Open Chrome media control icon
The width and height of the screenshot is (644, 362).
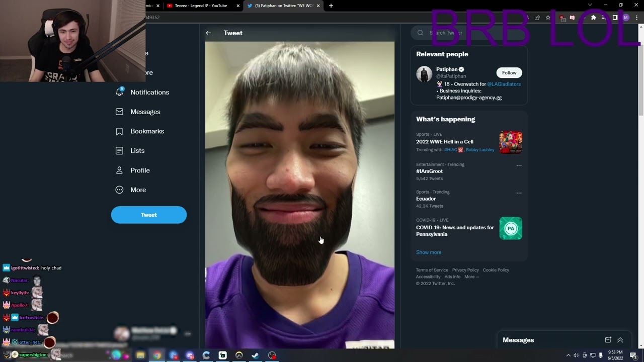(604, 18)
